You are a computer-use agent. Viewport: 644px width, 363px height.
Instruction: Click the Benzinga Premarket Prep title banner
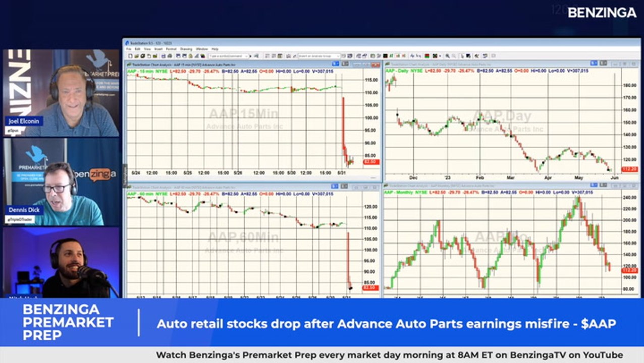(68, 322)
